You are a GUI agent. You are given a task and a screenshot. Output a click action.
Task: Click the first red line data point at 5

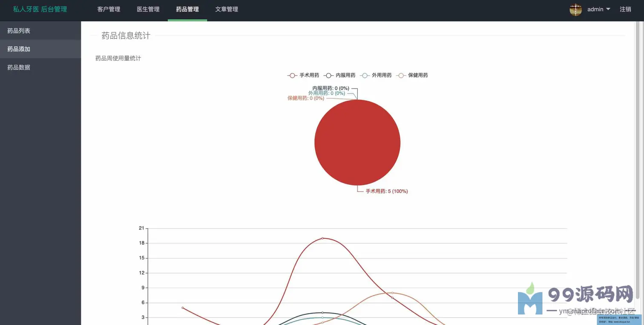coord(182,308)
